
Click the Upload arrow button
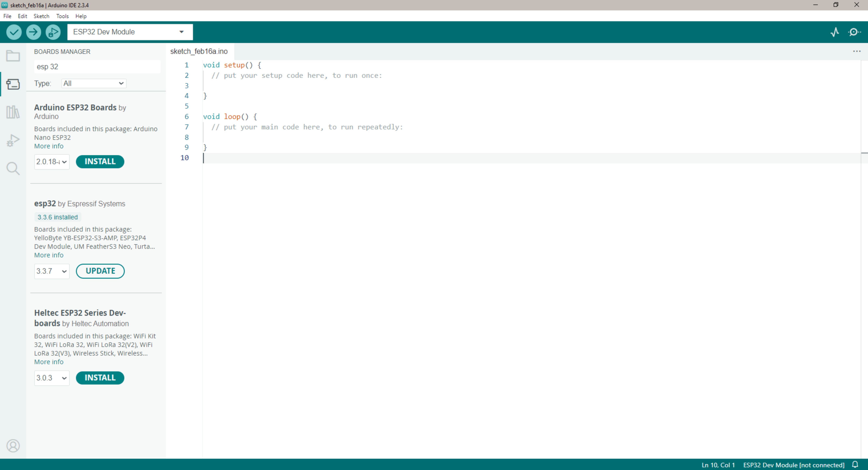tap(33, 32)
